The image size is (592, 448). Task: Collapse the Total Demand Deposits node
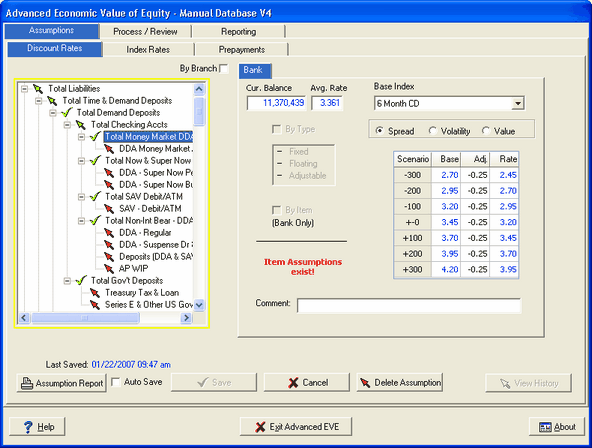[x=53, y=112]
